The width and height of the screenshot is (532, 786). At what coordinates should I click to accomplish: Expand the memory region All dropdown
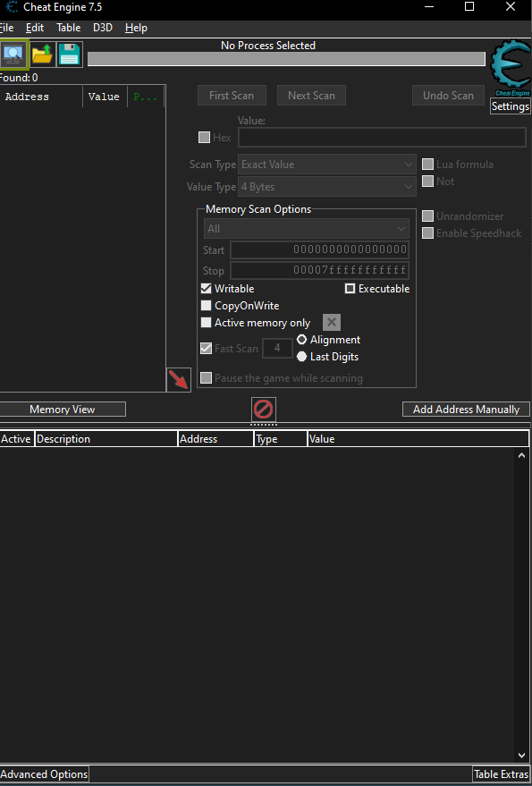[x=307, y=229]
